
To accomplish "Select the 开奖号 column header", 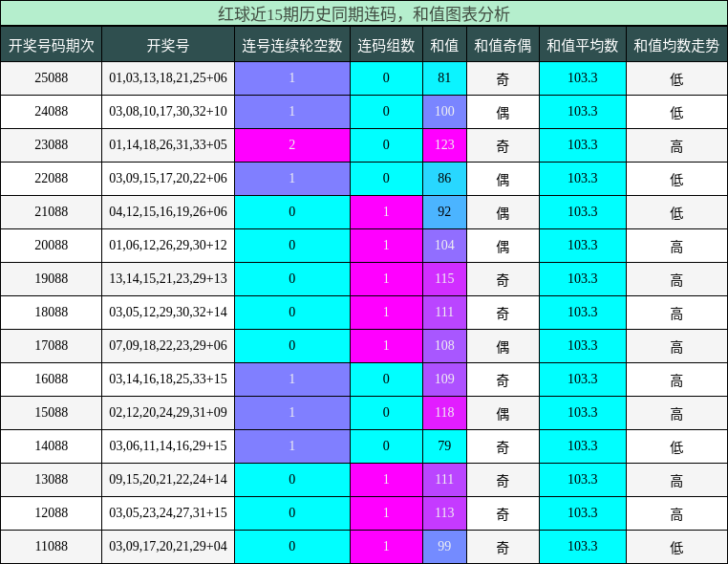I will point(168,45).
